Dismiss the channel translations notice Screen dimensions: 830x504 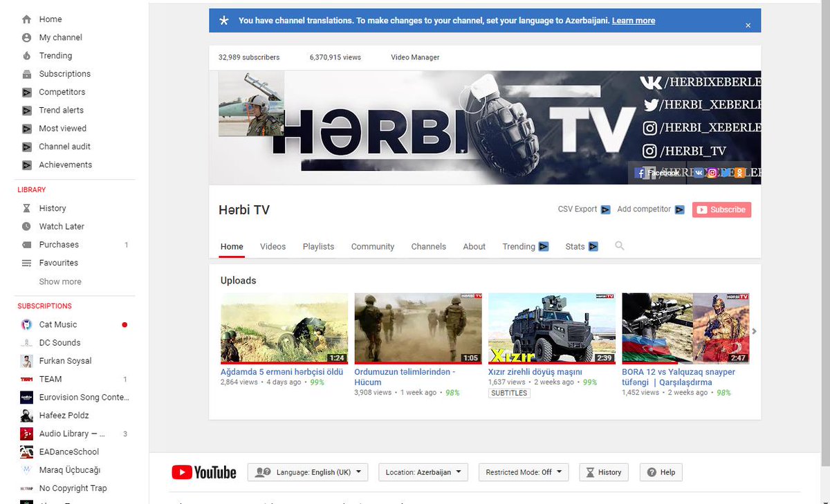[748, 26]
